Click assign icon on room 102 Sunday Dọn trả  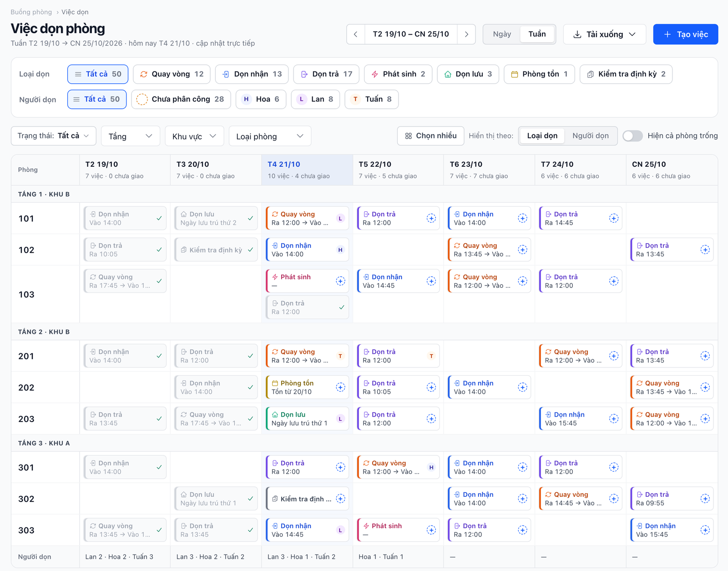tap(705, 250)
